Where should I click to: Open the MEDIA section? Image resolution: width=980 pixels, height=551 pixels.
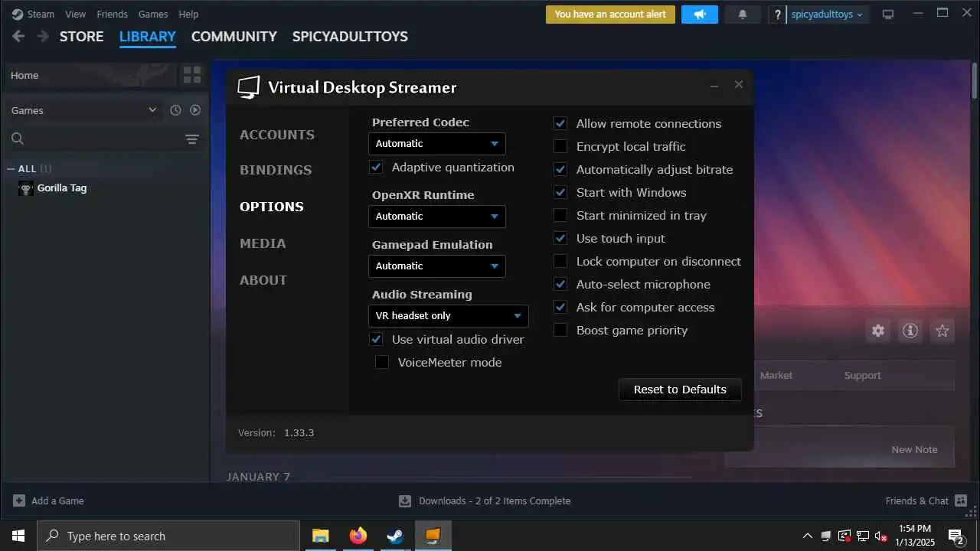coord(263,243)
